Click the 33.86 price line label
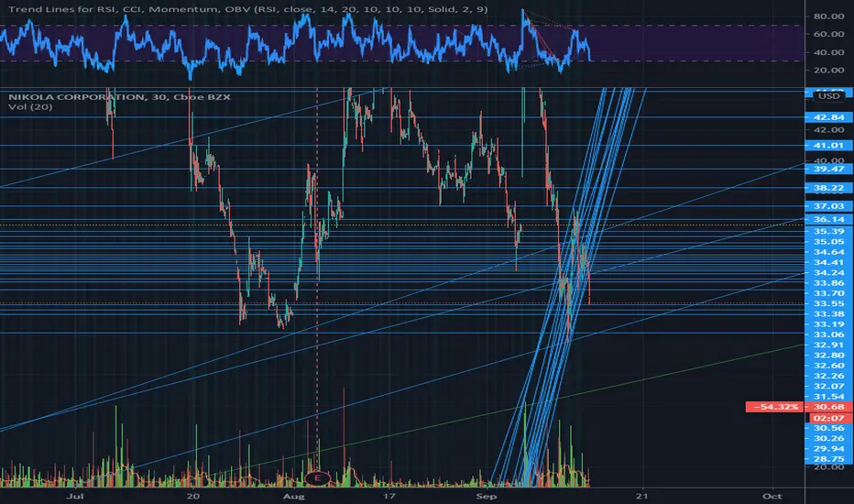Screen dimensions: 854x504 [828, 283]
